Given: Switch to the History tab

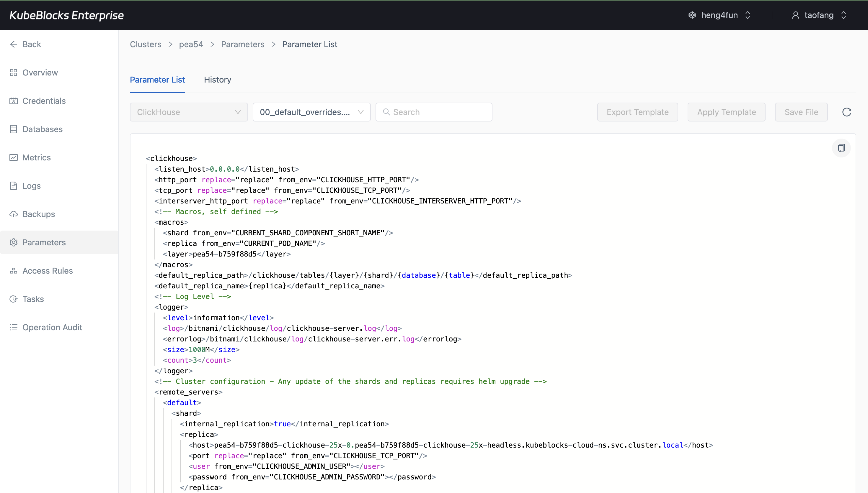Looking at the screenshot, I should (x=217, y=80).
